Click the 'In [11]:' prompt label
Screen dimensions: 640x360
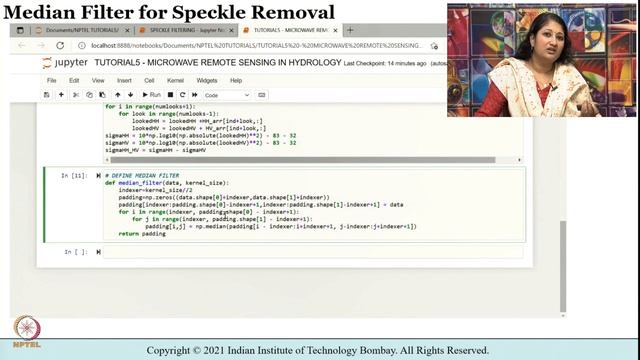point(74,176)
